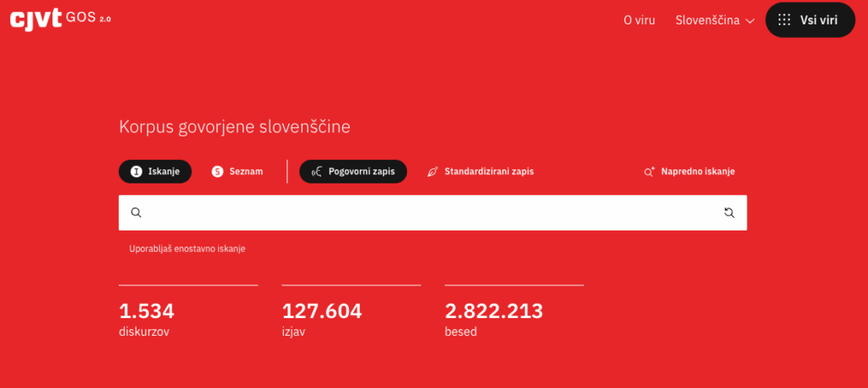This screenshot has width=868, height=388.
Task: Switch to the Seznam tab
Action: point(245,172)
